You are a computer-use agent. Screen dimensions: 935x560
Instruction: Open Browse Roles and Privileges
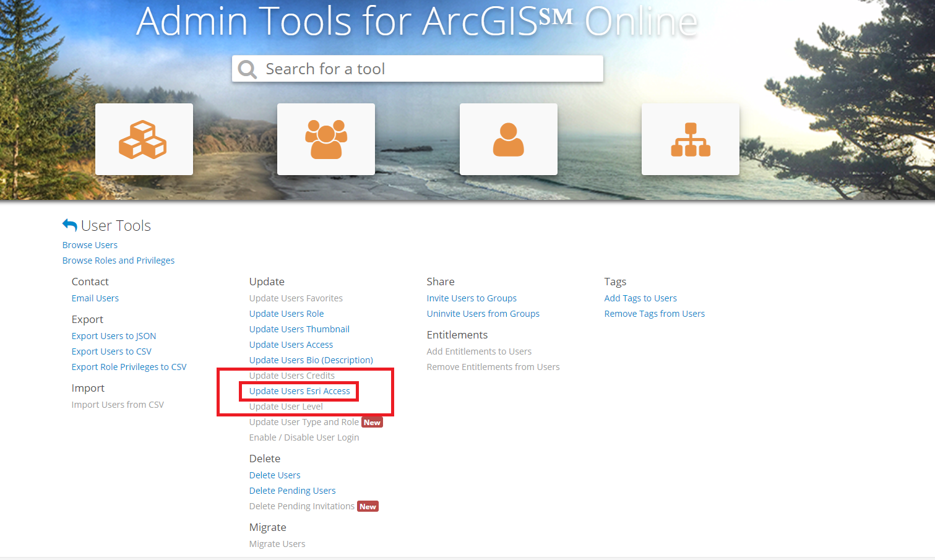[118, 261]
